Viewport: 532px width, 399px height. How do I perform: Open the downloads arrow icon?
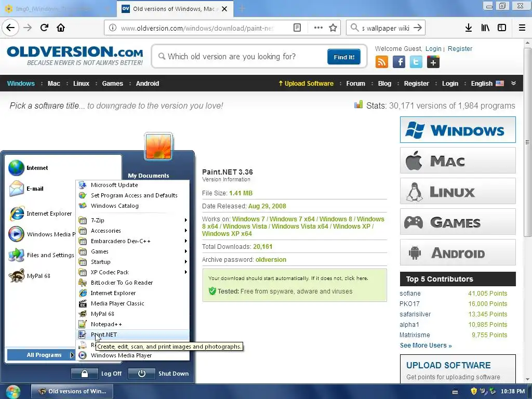click(468, 28)
